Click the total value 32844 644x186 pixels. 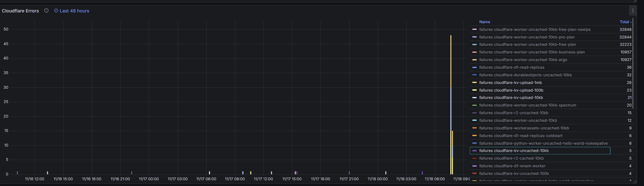click(x=625, y=37)
